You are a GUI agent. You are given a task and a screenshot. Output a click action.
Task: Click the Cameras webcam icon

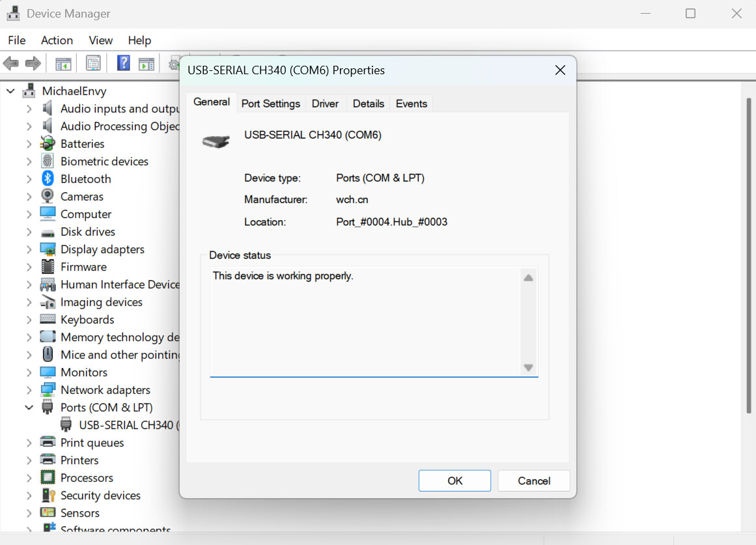pos(48,196)
